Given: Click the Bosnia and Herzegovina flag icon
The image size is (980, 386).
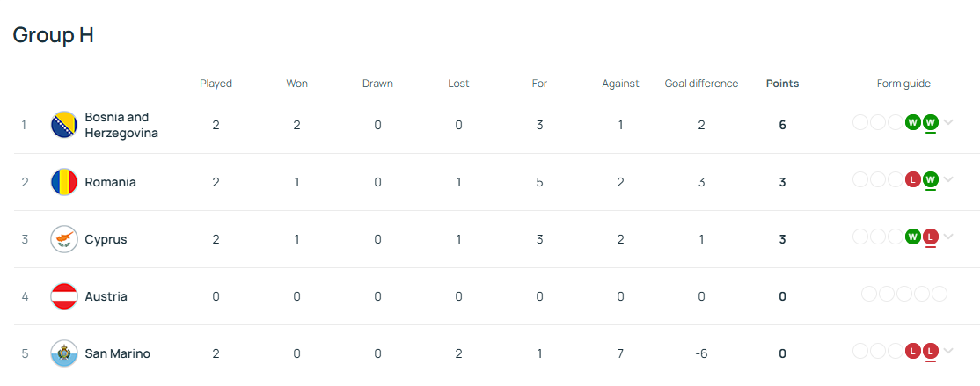Looking at the screenshot, I should [64, 125].
